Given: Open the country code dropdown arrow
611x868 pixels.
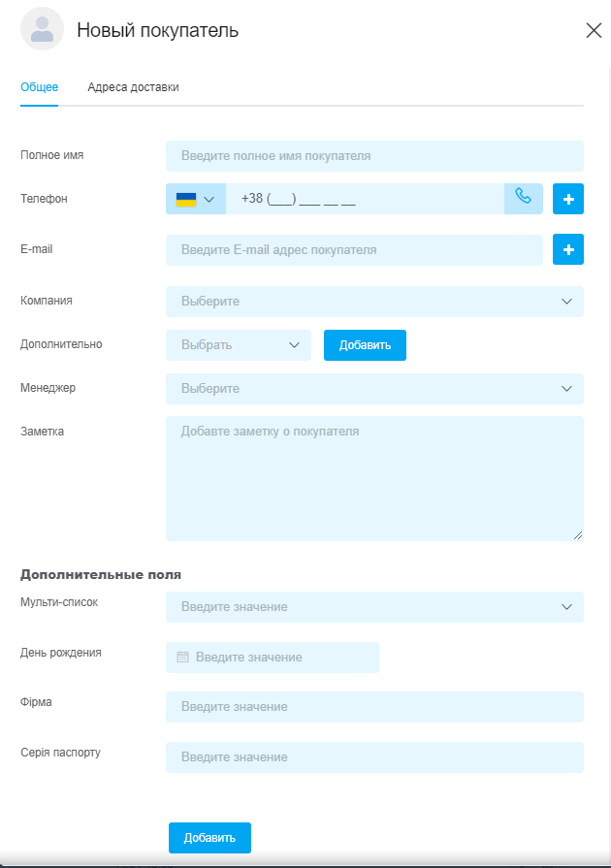Looking at the screenshot, I should pos(209,199).
